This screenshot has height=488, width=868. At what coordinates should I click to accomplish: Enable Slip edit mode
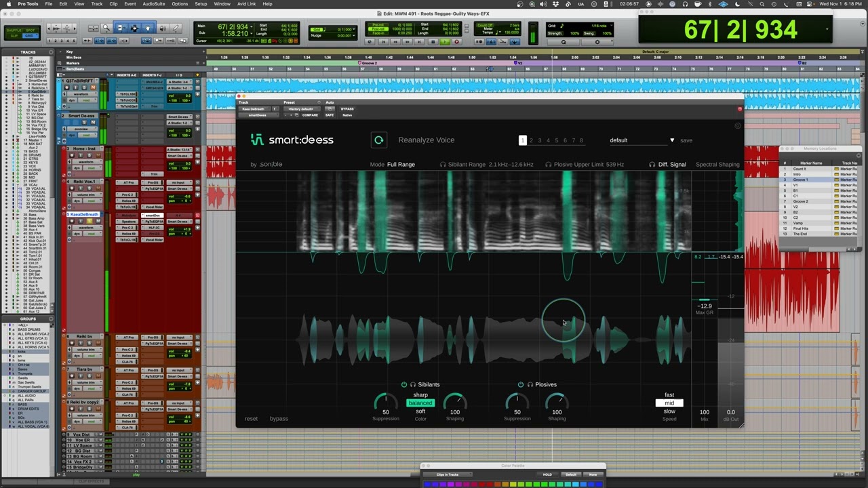(13, 36)
